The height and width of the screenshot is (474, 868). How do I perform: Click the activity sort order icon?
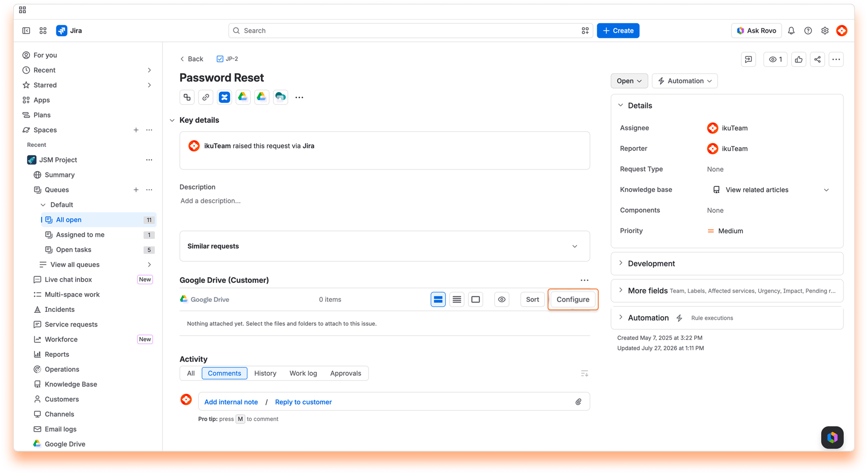pos(585,373)
